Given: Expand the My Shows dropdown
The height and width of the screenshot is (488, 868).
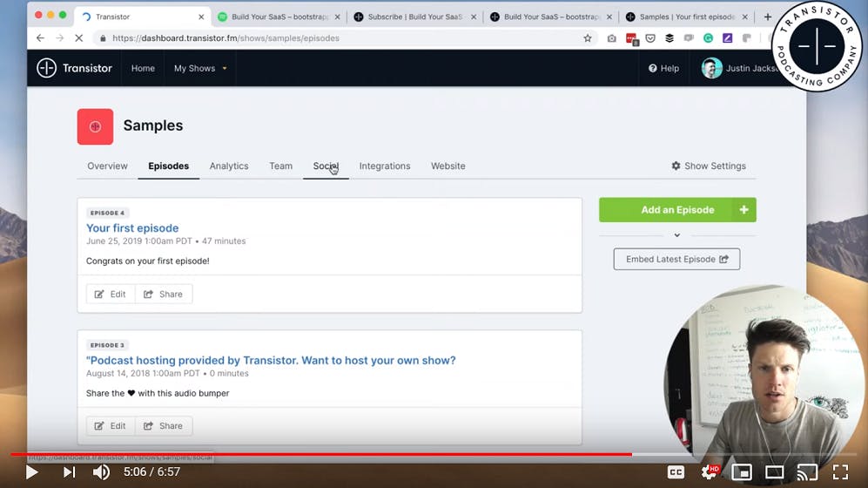Looking at the screenshot, I should 200,68.
